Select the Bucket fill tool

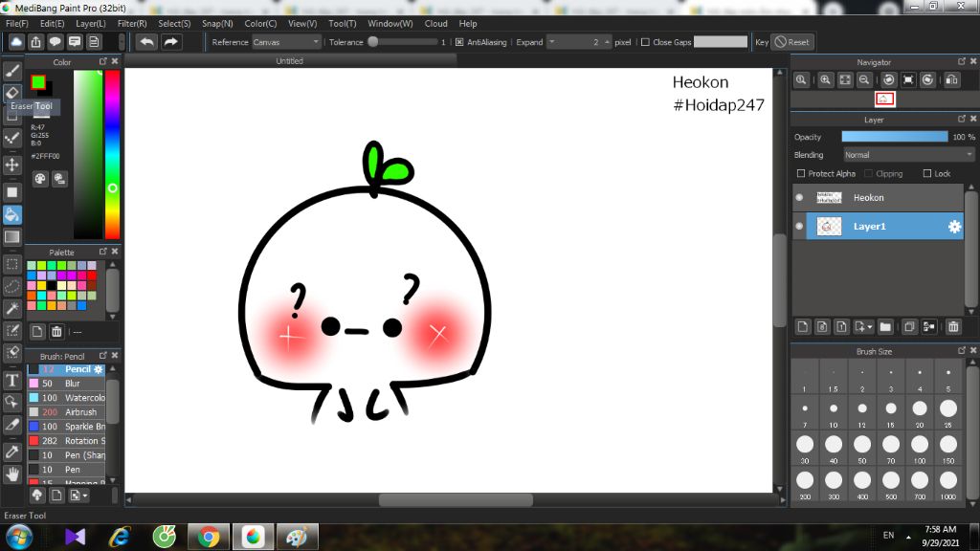pos(11,215)
